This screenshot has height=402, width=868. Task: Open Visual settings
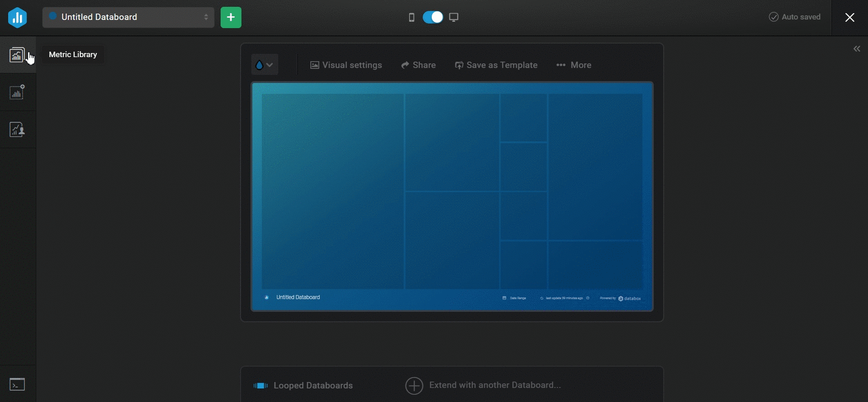click(x=346, y=65)
